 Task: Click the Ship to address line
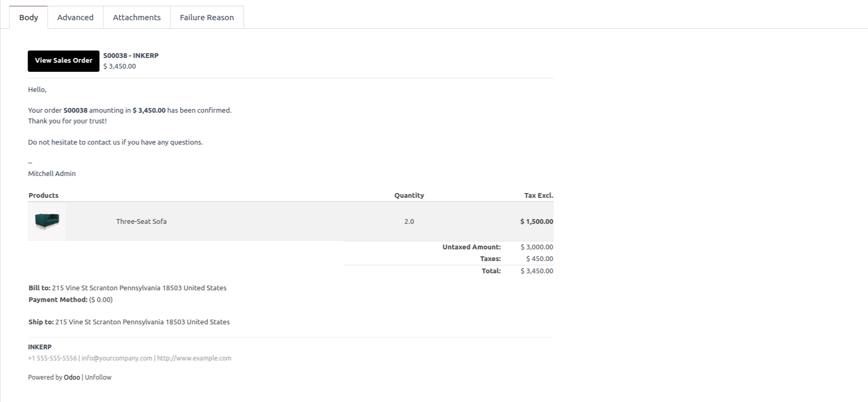[129, 322]
